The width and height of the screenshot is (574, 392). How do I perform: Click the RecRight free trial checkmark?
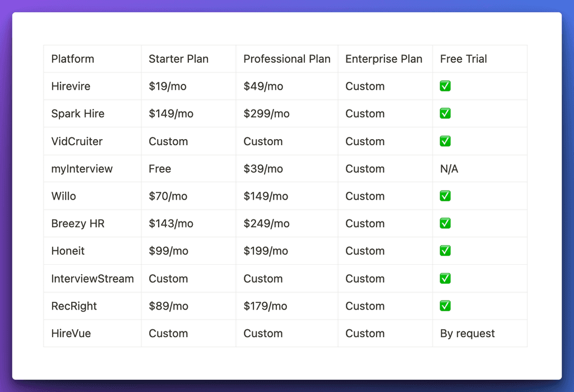click(x=445, y=306)
